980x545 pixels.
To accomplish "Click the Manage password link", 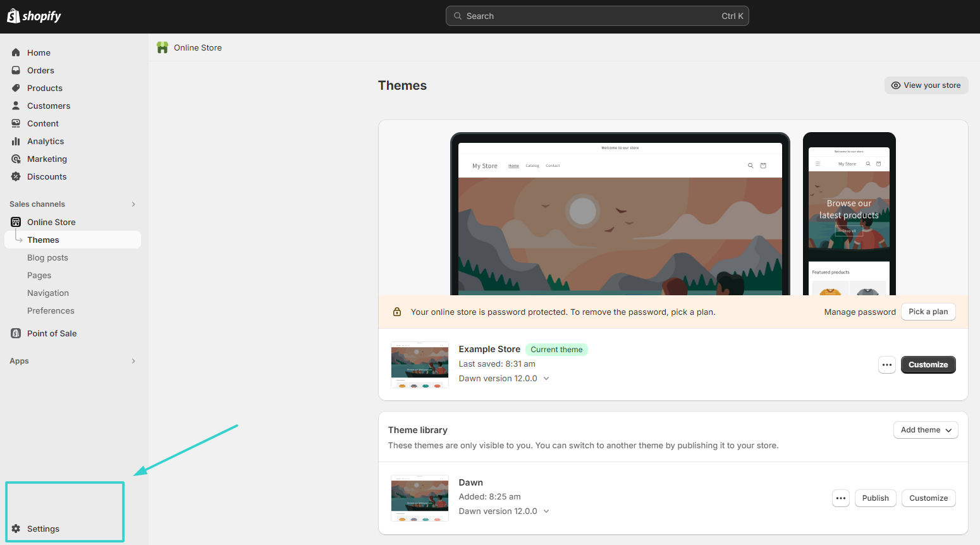I will (859, 312).
